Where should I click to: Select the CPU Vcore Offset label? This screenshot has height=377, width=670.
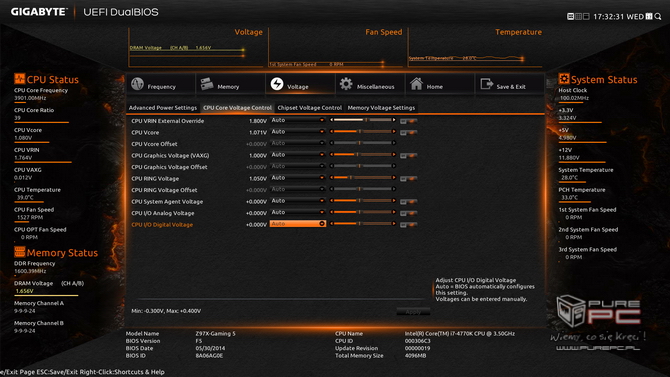[x=154, y=144]
